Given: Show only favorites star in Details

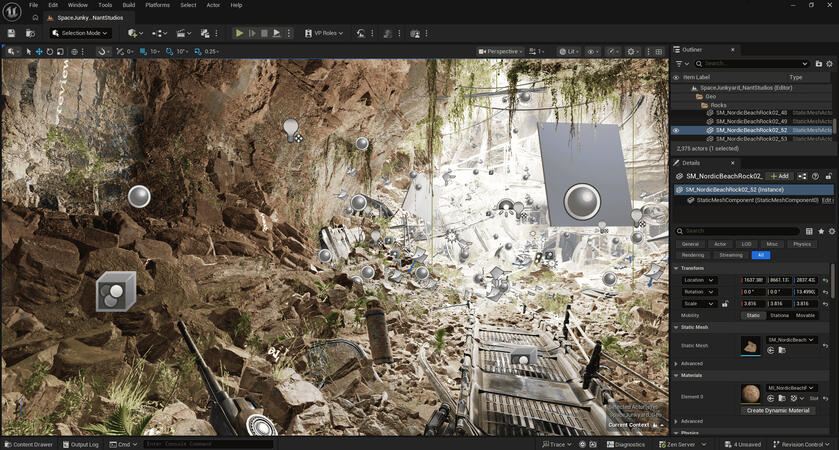Looking at the screenshot, I should (821, 231).
